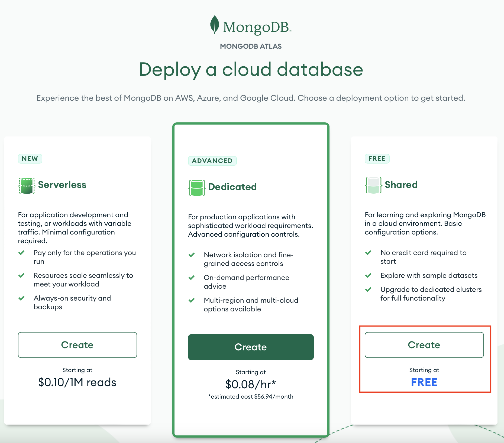Click the checkmark next to 'Explore with sample datasets'
504x443 pixels.
(x=369, y=276)
